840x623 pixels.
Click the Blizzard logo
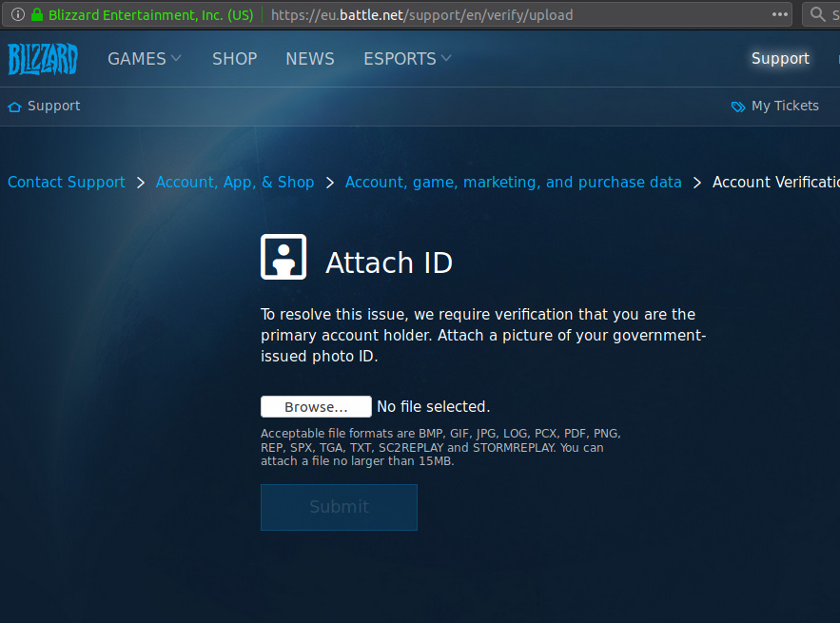click(x=43, y=58)
